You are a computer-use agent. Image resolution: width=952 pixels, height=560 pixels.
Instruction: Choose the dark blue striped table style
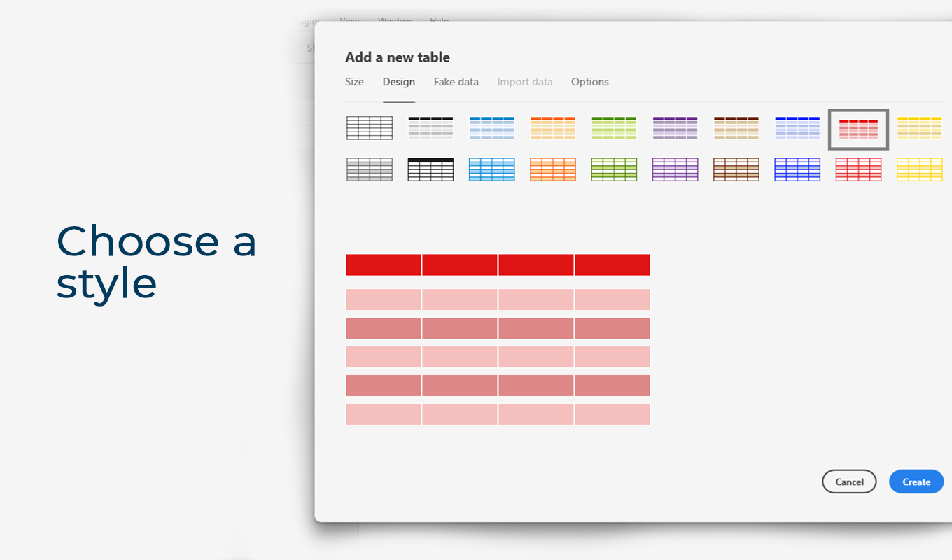click(797, 128)
